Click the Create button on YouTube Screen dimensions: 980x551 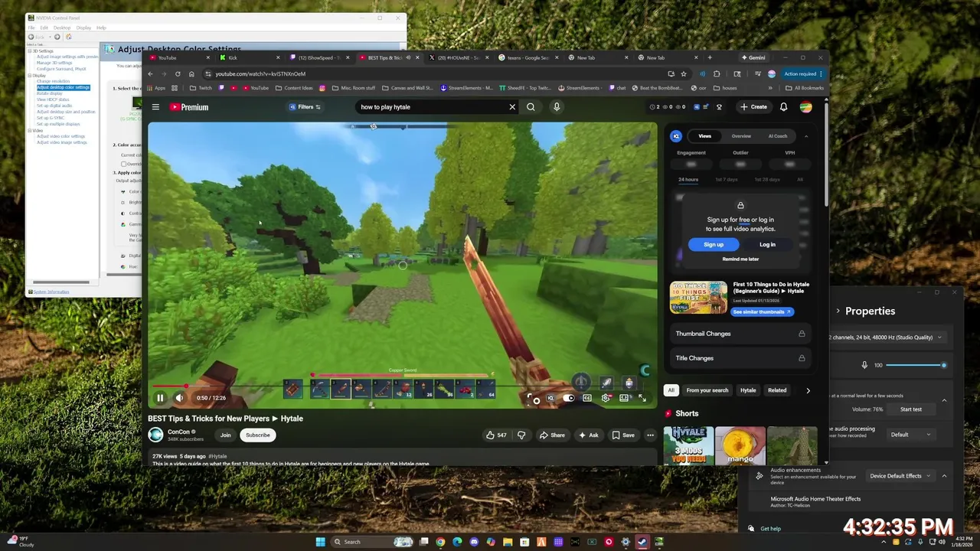pyautogui.click(x=753, y=107)
